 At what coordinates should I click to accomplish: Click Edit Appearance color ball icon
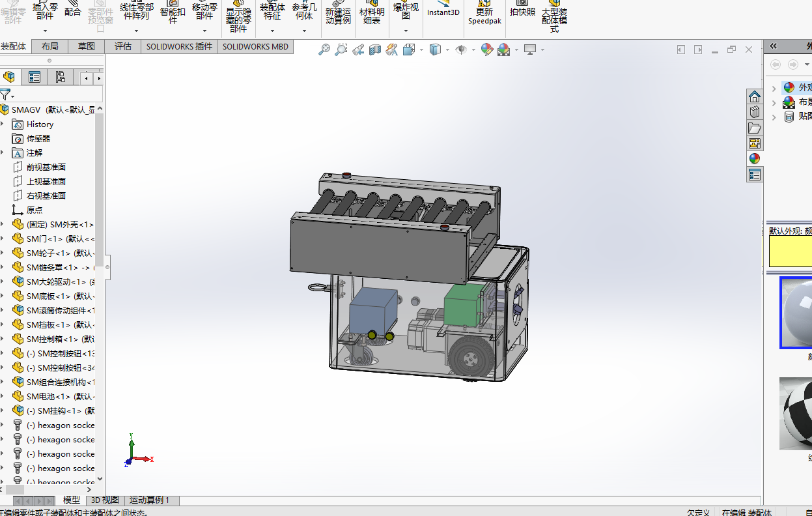tap(486, 50)
